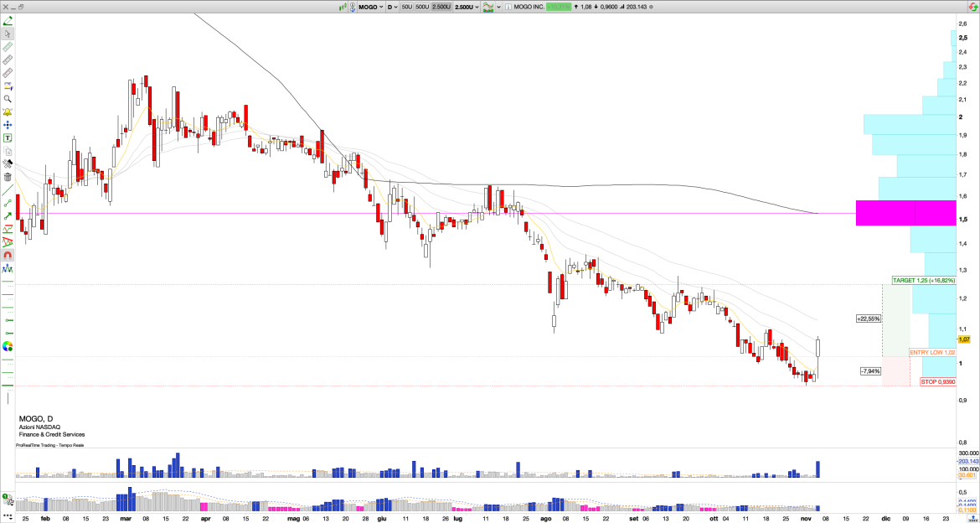Click the chart style icon in the top toolbar
Image resolution: width=980 pixels, height=523 pixels.
(488, 7)
